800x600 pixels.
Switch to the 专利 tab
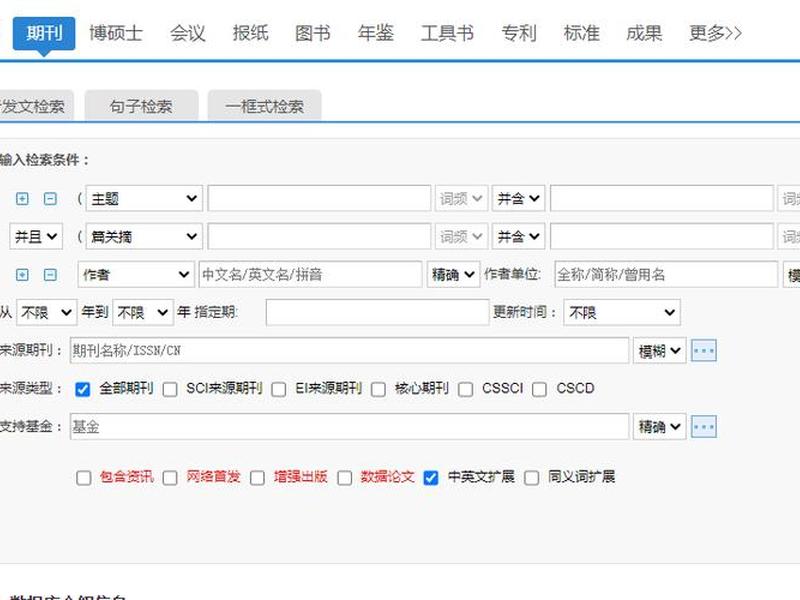(x=518, y=34)
